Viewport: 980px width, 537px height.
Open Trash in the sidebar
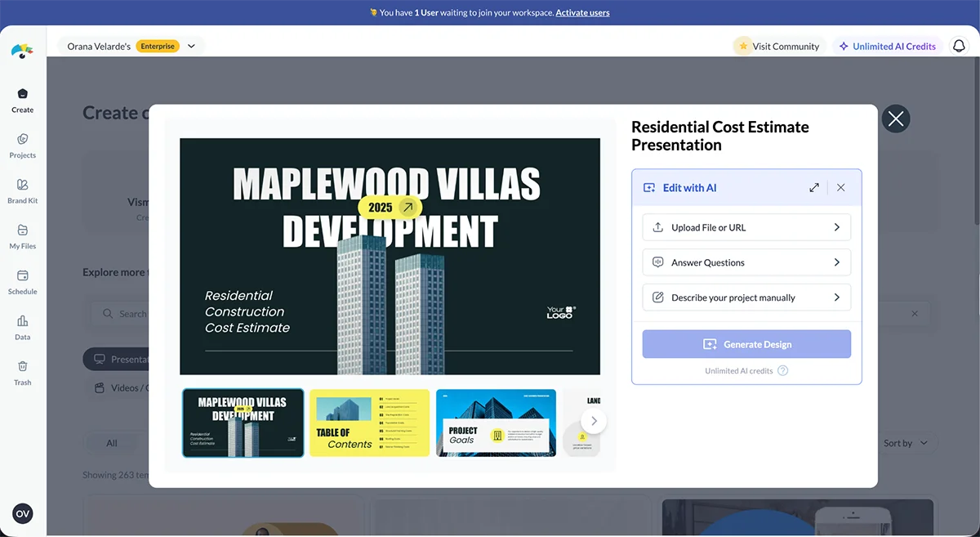click(x=22, y=374)
